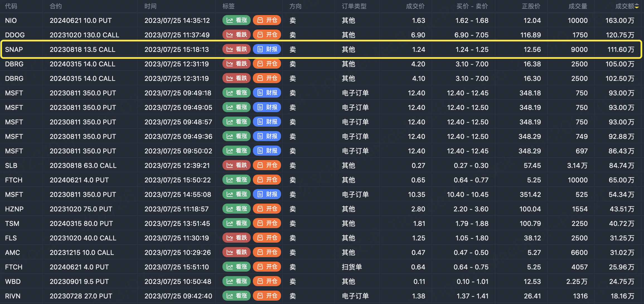This screenshot has width=644, height=304.
Task: Click 看跌 tag in SNAP row
Action: click(x=237, y=49)
